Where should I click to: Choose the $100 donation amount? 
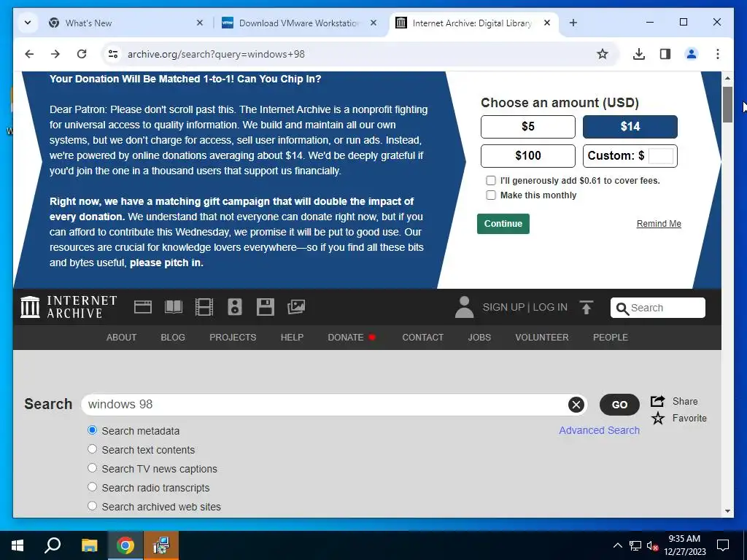coord(528,156)
